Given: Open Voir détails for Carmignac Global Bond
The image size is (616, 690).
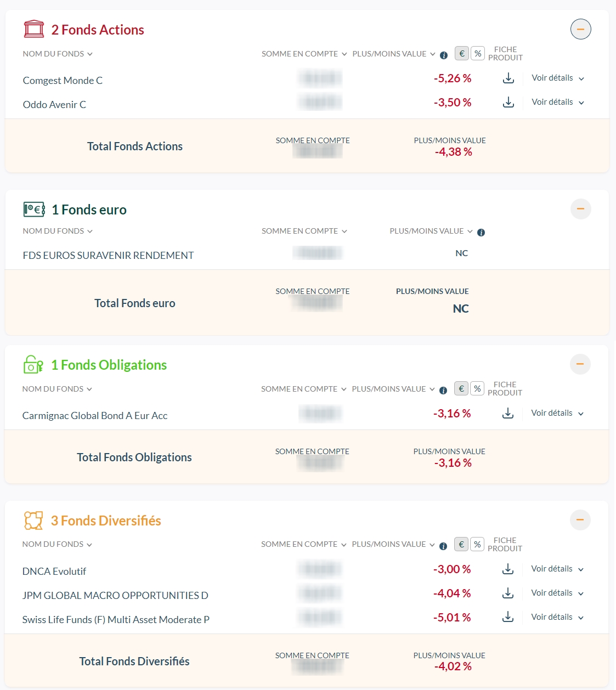Looking at the screenshot, I should coord(557,414).
